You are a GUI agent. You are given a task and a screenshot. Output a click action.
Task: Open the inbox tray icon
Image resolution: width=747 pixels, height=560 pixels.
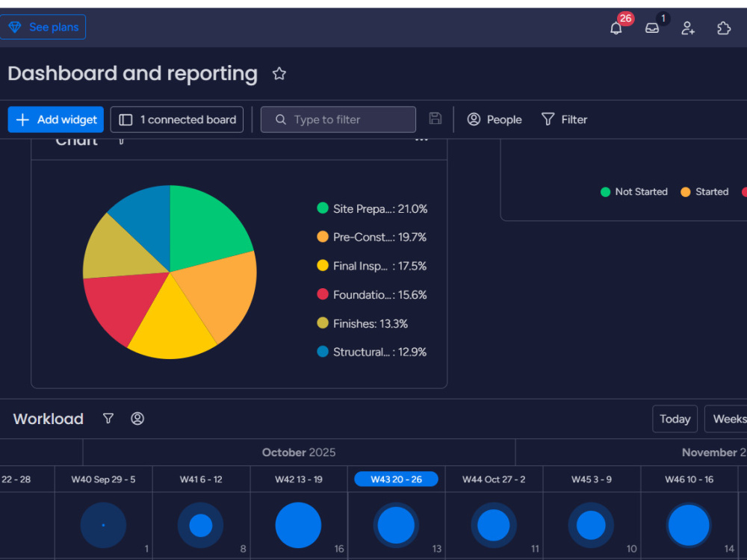point(651,28)
